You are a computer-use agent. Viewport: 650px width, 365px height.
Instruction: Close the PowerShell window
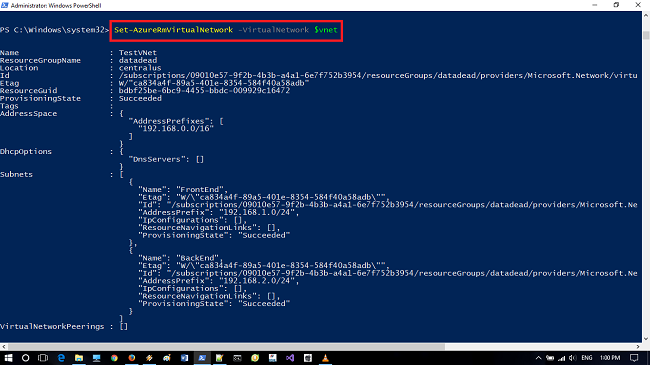click(x=638, y=5)
